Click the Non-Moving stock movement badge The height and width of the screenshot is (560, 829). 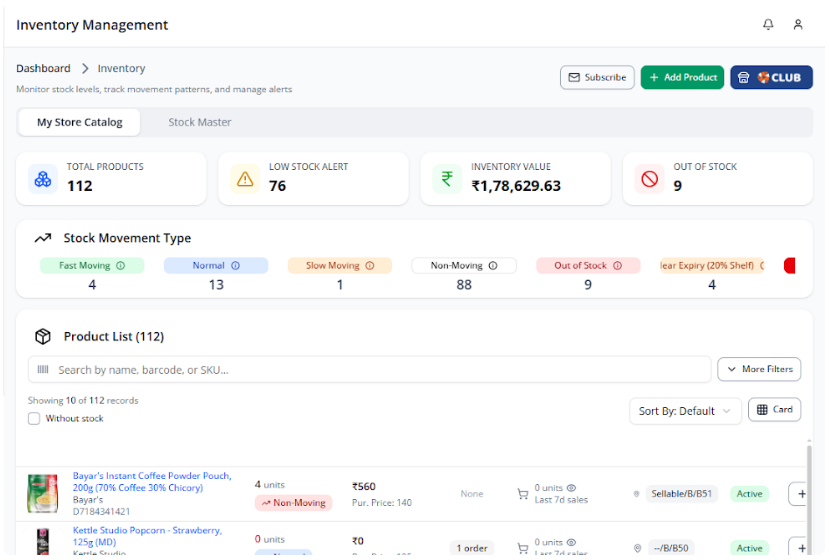(464, 266)
